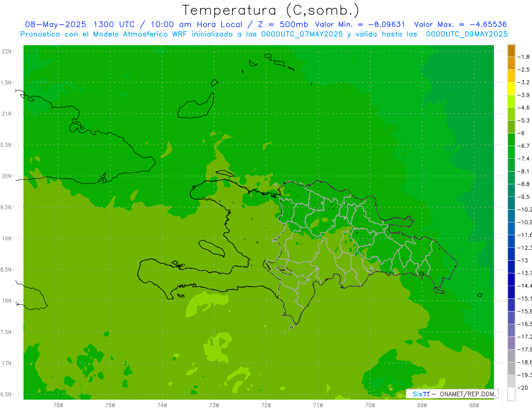Click the 'Valor Max. = -4.65536' value
The width and height of the screenshot is (532, 411).
pos(460,24)
